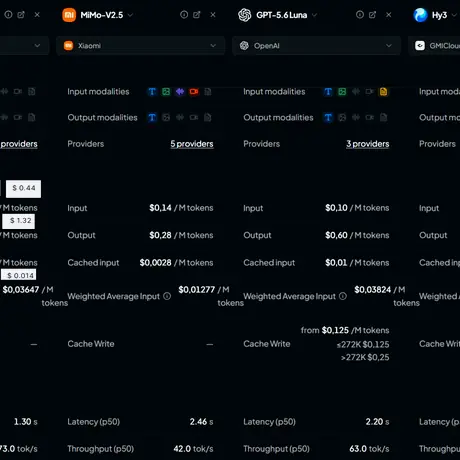Remove GPT-5.6 Luna column with X icon
The image size is (460, 460).
[389, 15]
